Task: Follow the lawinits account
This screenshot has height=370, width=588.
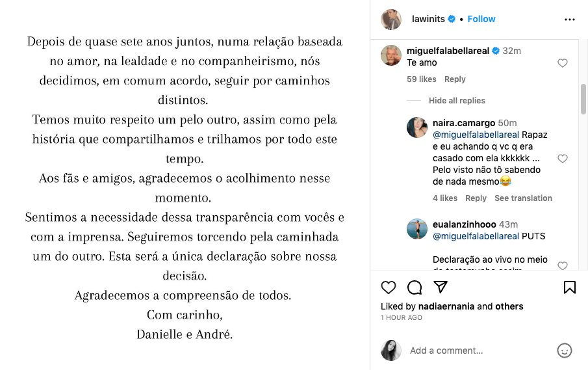Action: click(x=481, y=19)
